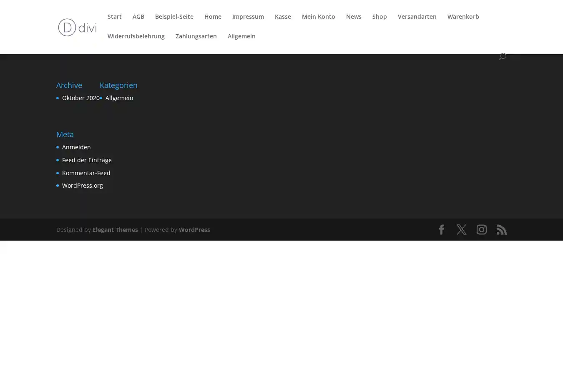Click the Divi logo in header
Screen dimensions: 563x392
click(x=77, y=28)
